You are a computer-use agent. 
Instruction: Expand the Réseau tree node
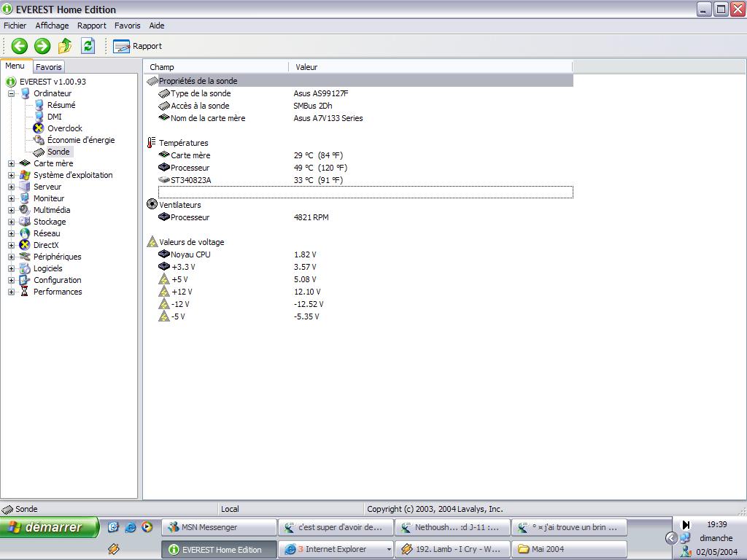point(11,234)
